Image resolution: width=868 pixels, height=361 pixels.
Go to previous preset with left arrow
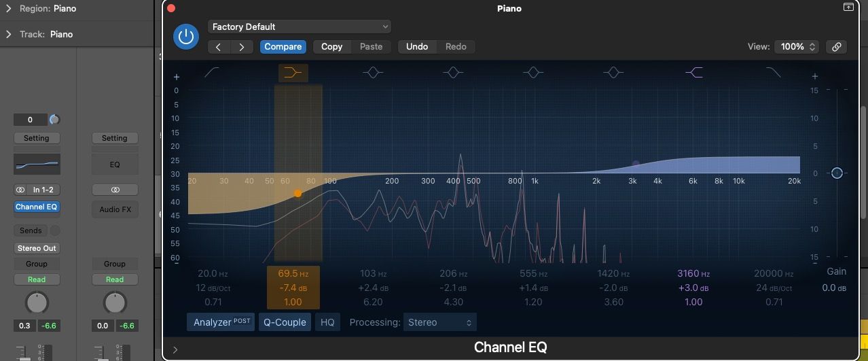pos(219,47)
